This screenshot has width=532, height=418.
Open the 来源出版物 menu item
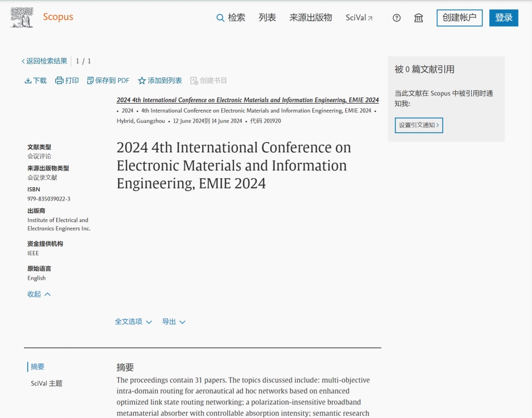(x=310, y=17)
